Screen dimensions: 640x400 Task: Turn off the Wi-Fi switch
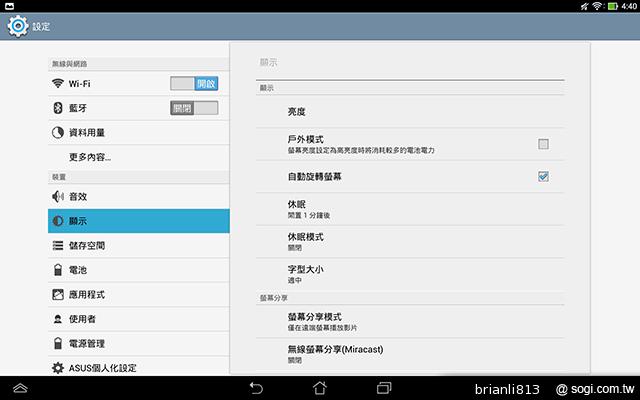tap(194, 84)
